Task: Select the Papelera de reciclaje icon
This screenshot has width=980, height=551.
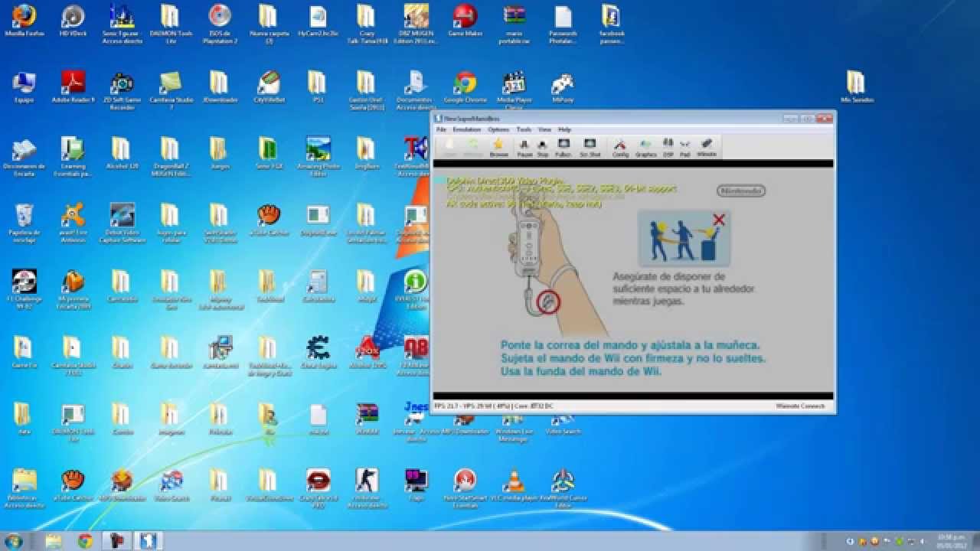Action: [x=24, y=223]
